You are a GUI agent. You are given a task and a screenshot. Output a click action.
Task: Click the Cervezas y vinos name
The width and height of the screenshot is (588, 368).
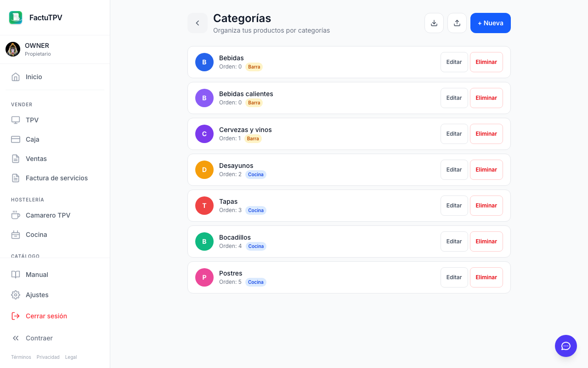245,130
